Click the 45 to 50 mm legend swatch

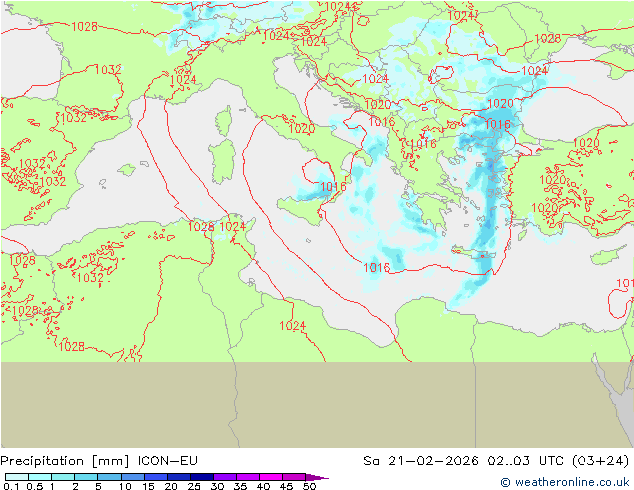pyautogui.click(x=294, y=477)
